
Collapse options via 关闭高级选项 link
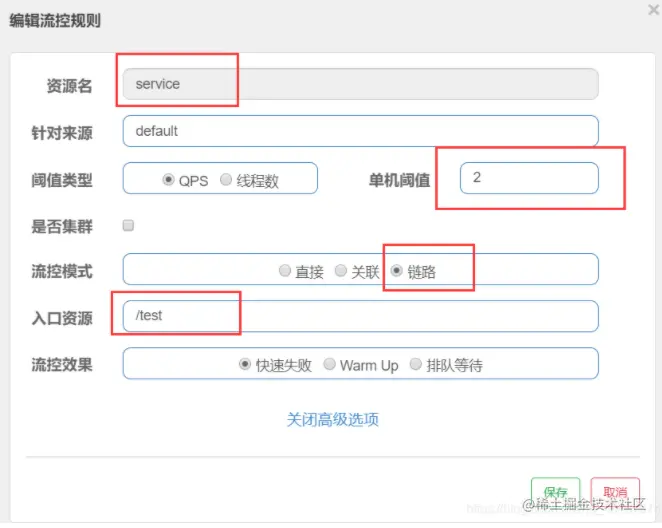point(333,420)
